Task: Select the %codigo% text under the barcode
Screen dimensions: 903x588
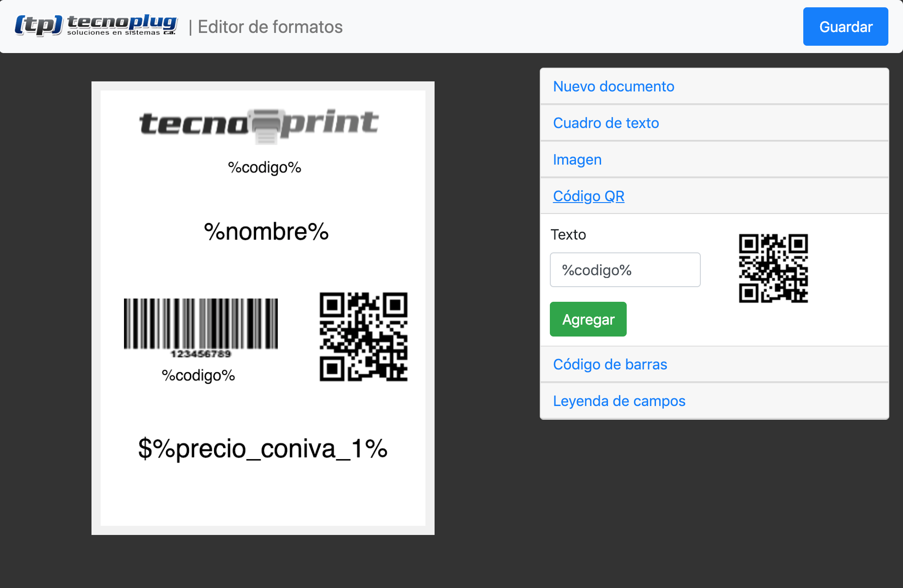Action: (198, 375)
